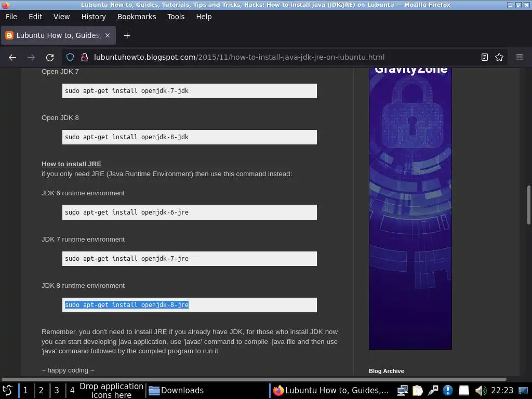Screen dimensions: 532x399
Task: Click the back navigation arrow
Action: click(12, 57)
